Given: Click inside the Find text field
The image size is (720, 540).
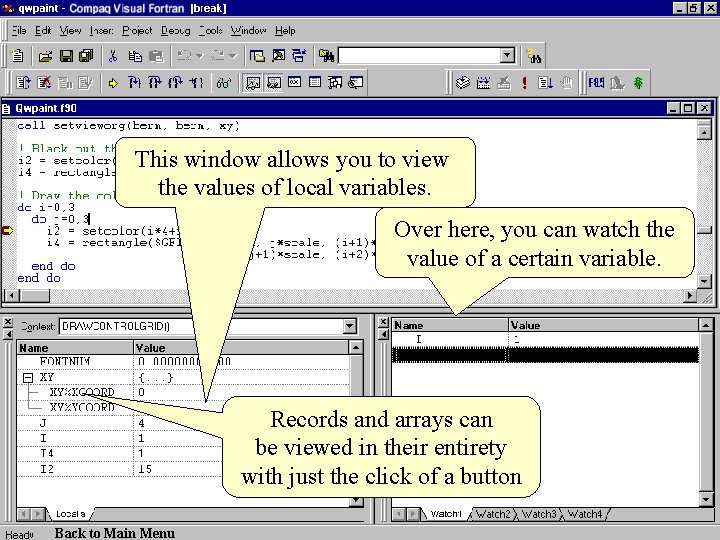Looking at the screenshot, I should [x=419, y=56].
